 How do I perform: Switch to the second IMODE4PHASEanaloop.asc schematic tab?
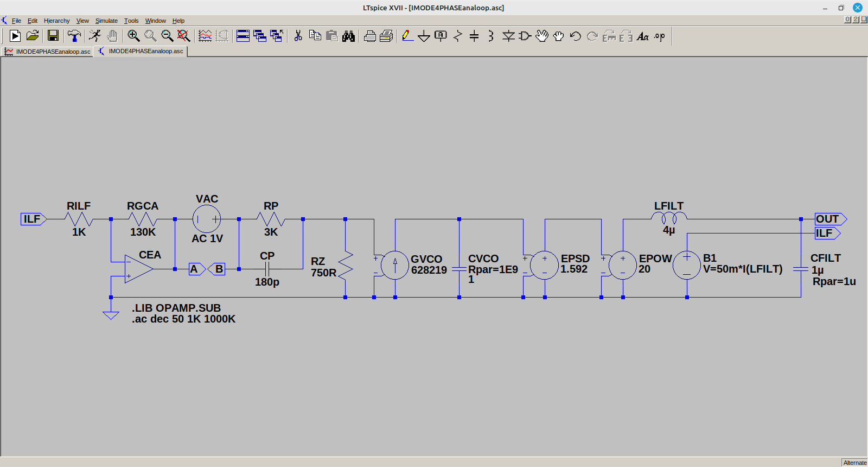click(x=141, y=51)
